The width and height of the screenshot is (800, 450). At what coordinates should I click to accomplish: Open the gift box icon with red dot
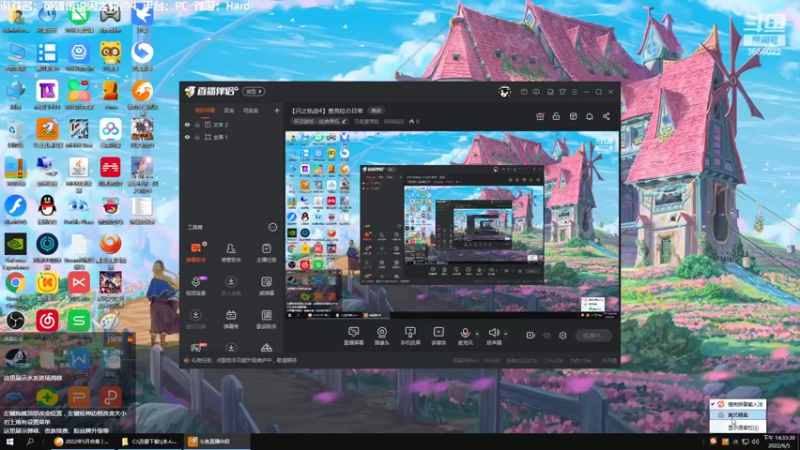click(540, 116)
